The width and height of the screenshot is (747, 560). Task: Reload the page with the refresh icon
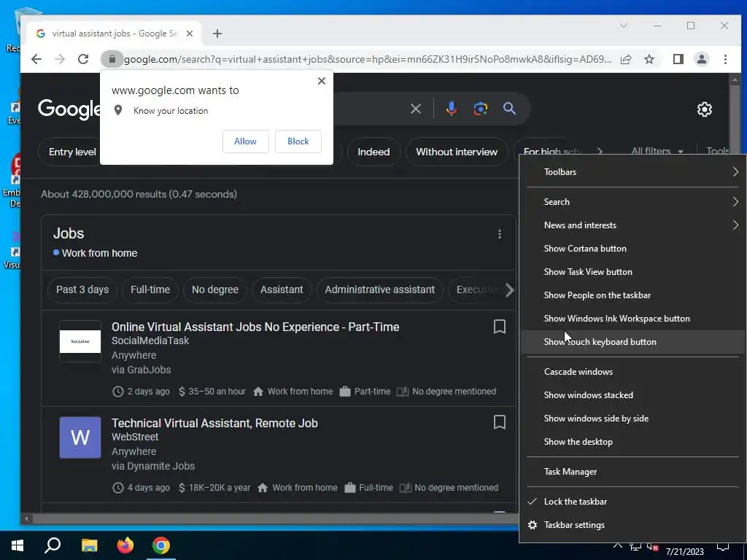tap(83, 59)
